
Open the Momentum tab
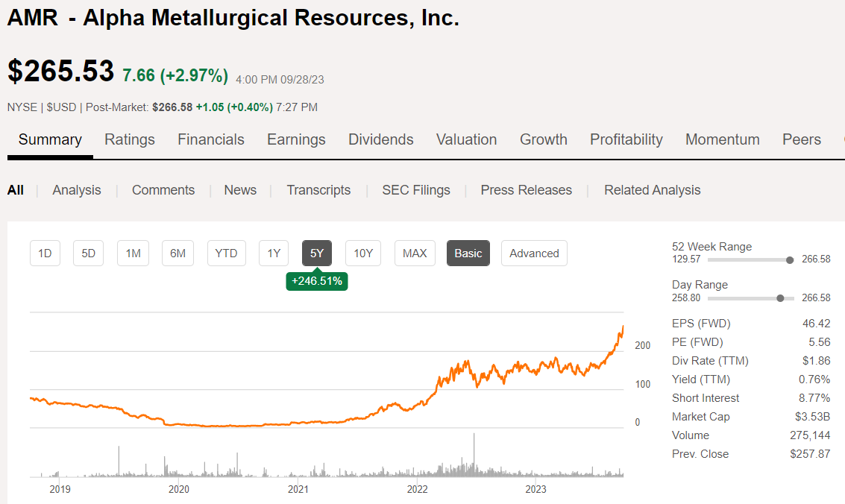722,139
